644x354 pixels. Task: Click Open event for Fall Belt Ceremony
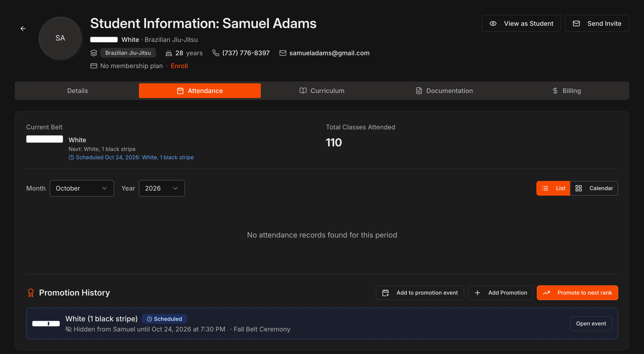(591, 323)
